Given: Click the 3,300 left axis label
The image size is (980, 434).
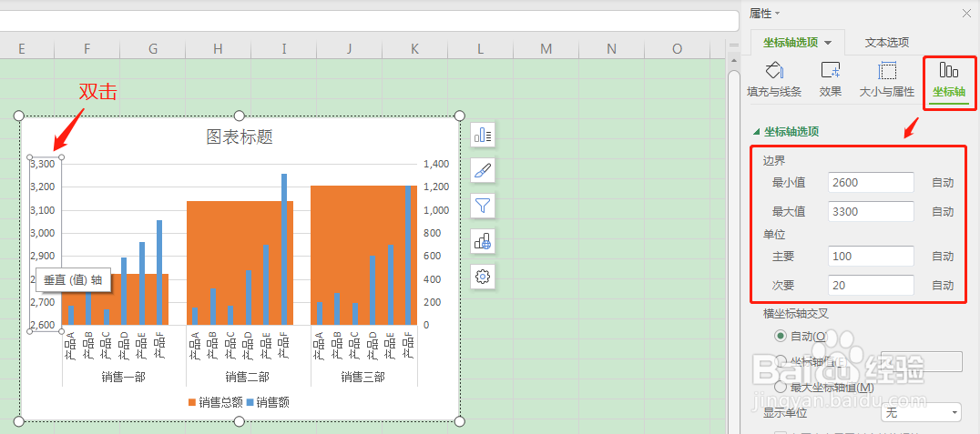Looking at the screenshot, I should click(x=43, y=164).
